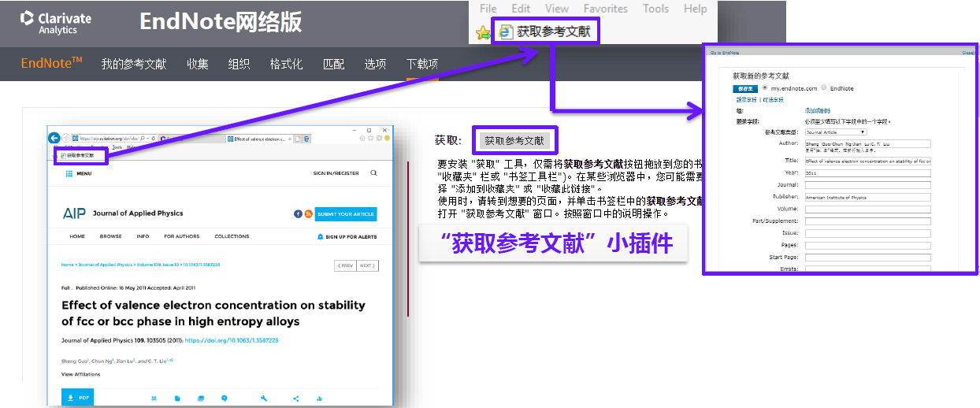Open 选项 tab
Image resolution: width=980 pixels, height=408 pixels.
tap(375, 65)
